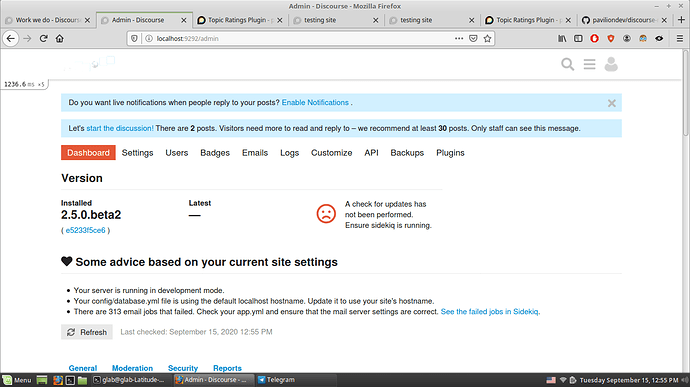
Task: Switch to the first 'testing site' tab
Action: point(336,20)
